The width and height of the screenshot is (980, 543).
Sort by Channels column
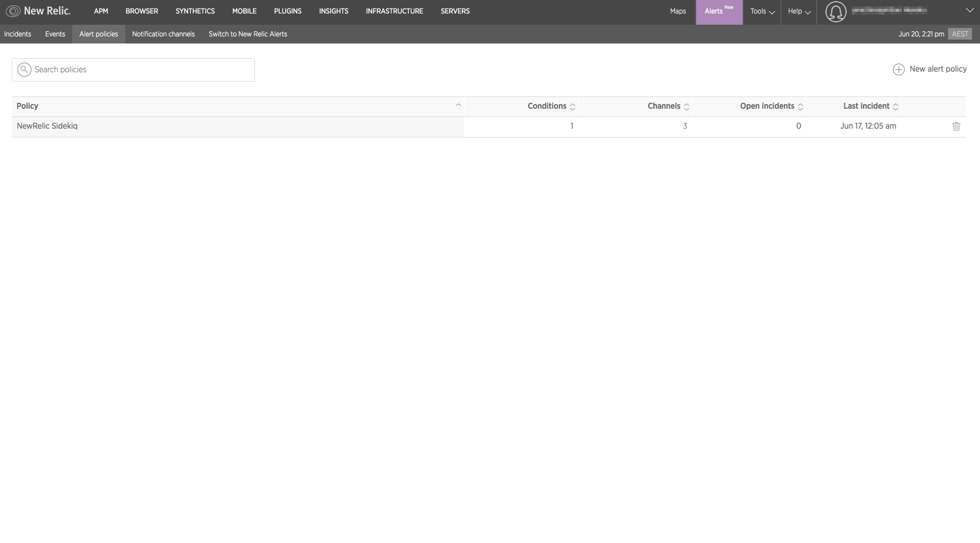tap(668, 106)
